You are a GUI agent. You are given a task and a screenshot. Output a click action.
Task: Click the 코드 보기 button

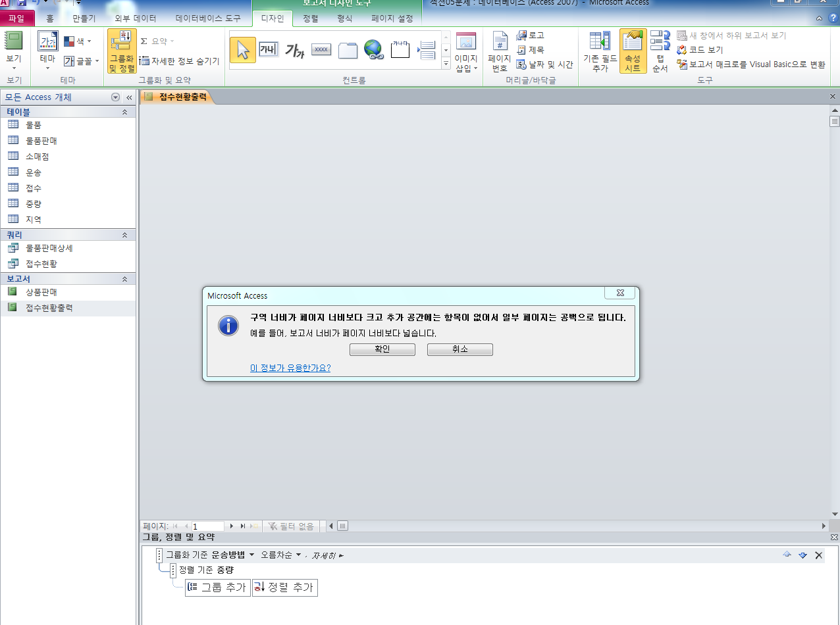(700, 50)
